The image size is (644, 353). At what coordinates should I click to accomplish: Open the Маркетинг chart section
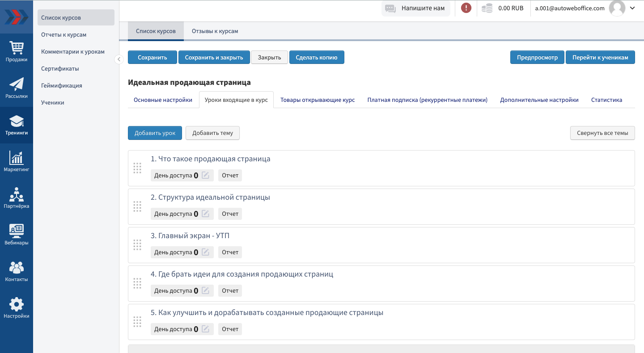point(17,161)
